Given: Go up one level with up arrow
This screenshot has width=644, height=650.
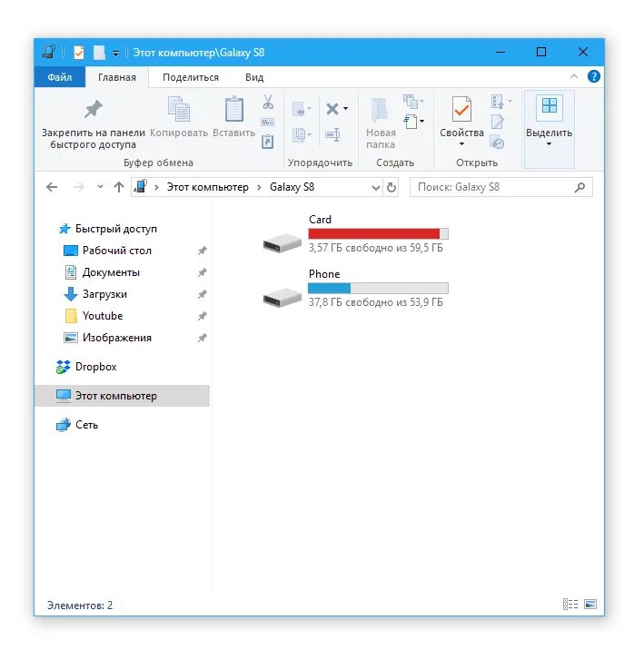Looking at the screenshot, I should click(x=119, y=187).
